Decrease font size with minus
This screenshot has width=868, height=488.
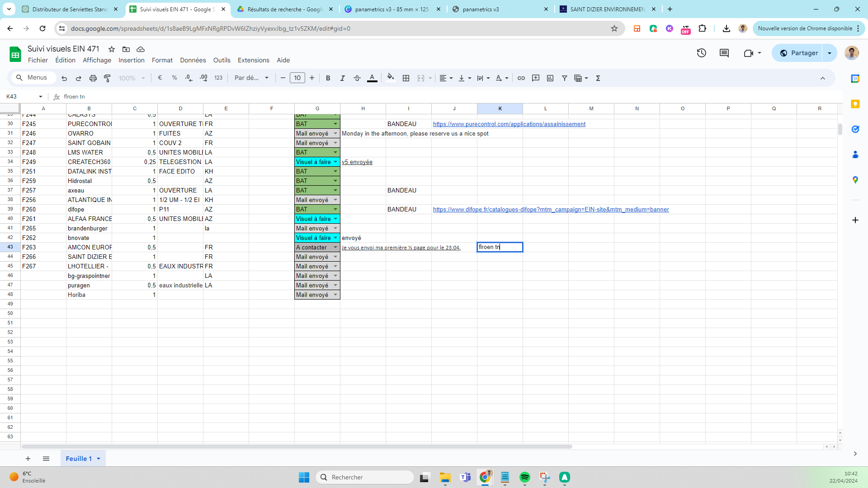(x=283, y=78)
